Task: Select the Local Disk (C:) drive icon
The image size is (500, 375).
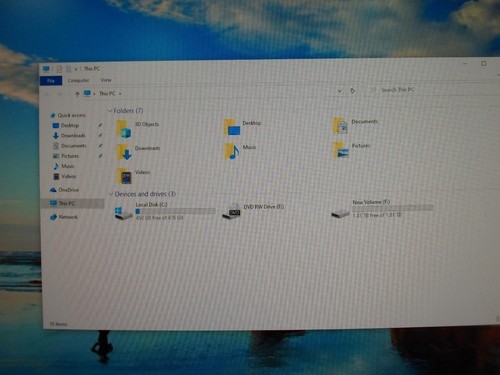Action: [123, 212]
